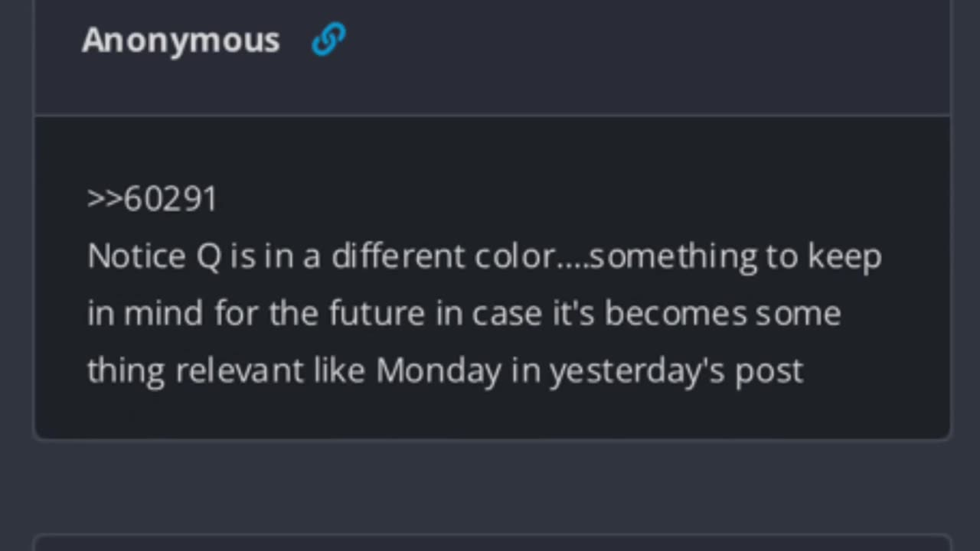980x551 pixels.
Task: Click the blue chain link icon
Action: click(x=328, y=39)
